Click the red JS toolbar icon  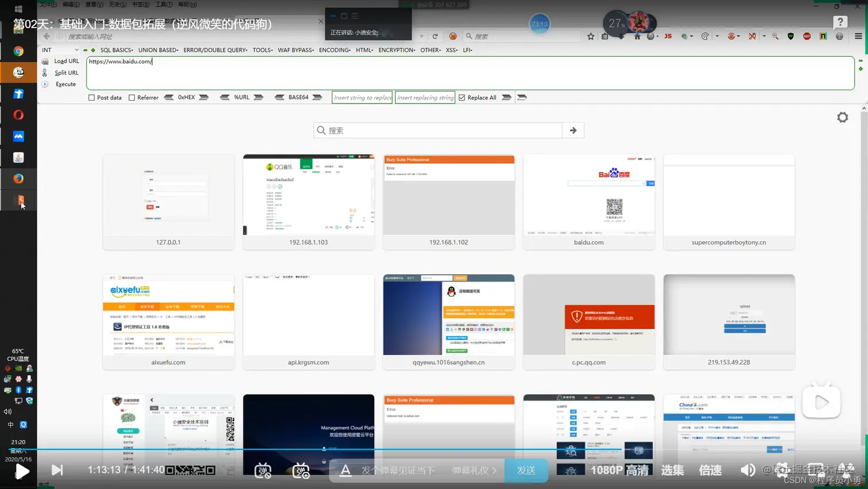(668, 36)
